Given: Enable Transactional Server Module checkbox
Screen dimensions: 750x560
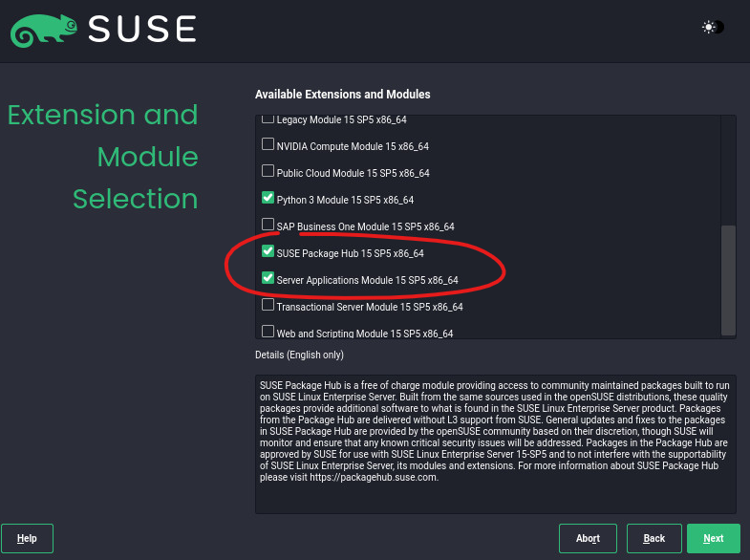Looking at the screenshot, I should point(268,305).
